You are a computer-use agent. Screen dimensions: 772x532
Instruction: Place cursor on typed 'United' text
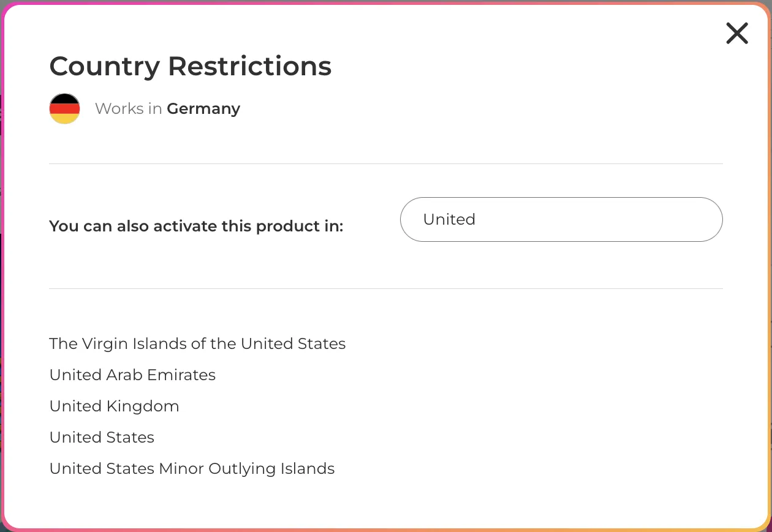449,219
